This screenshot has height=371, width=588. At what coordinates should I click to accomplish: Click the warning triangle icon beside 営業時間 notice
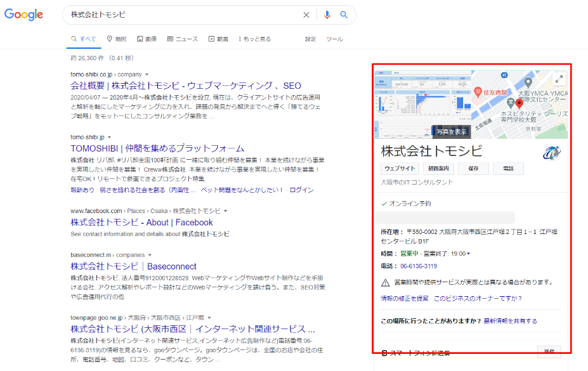386,283
